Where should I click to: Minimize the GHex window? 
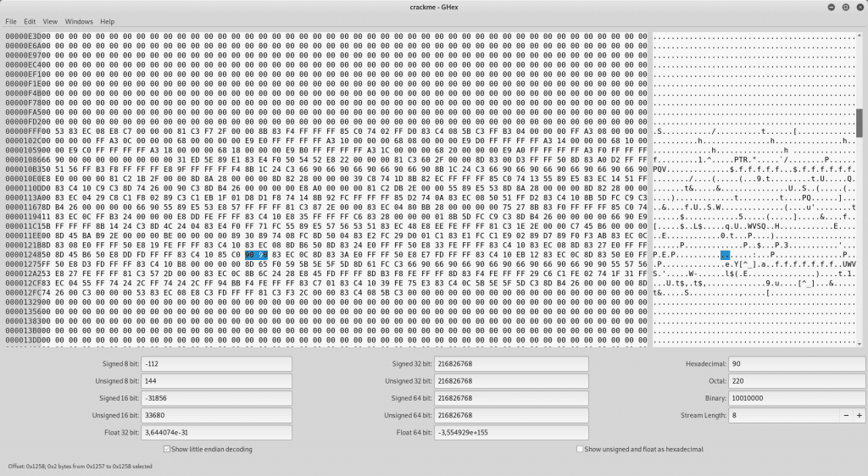coord(832,7)
